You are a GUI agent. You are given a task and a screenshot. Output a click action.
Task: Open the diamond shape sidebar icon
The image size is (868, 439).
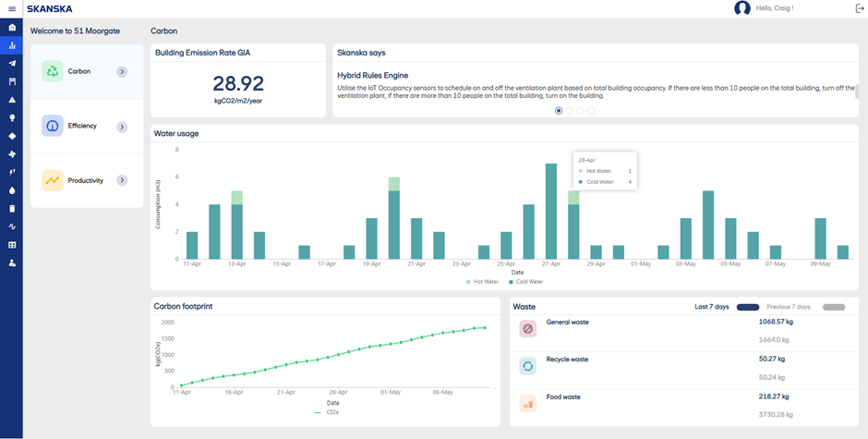(x=12, y=136)
